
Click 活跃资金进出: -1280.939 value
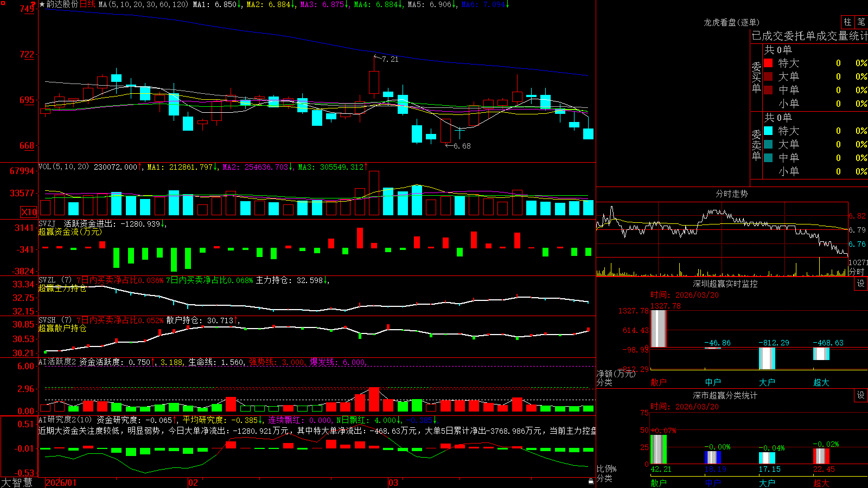[x=113, y=223]
